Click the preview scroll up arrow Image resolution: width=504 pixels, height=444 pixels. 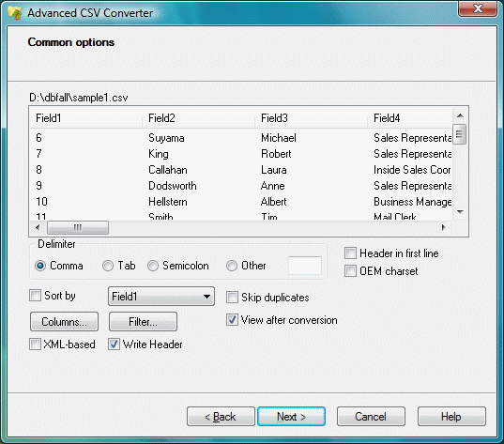460,115
